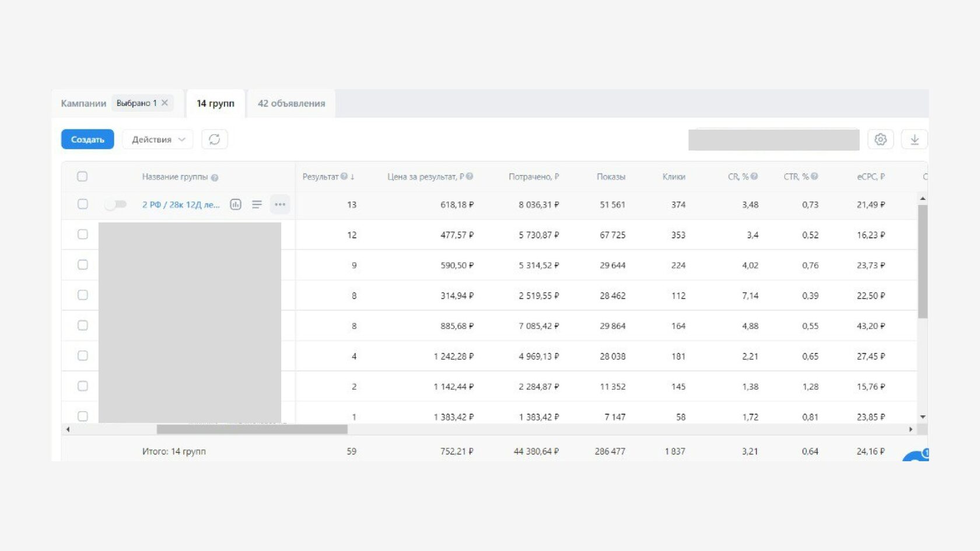Click the horizontal scrollbar thumb
980x551 pixels.
252,430
